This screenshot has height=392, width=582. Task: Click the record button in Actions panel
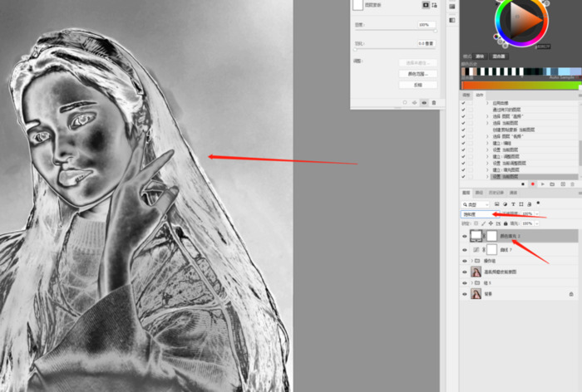tap(532, 184)
